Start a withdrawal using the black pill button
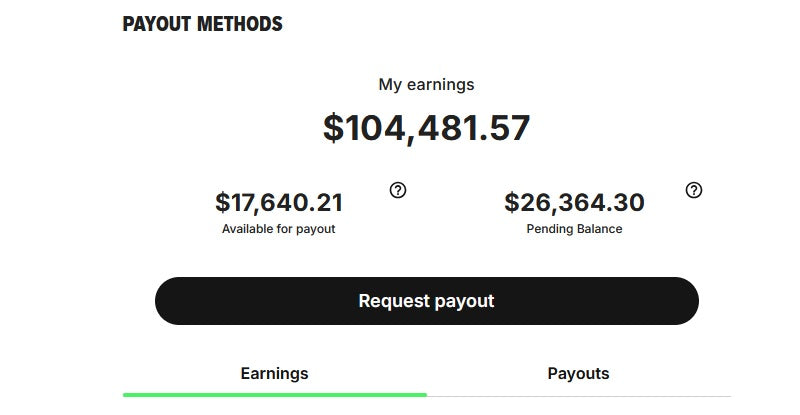This screenshot has height=415, width=800. click(x=427, y=301)
